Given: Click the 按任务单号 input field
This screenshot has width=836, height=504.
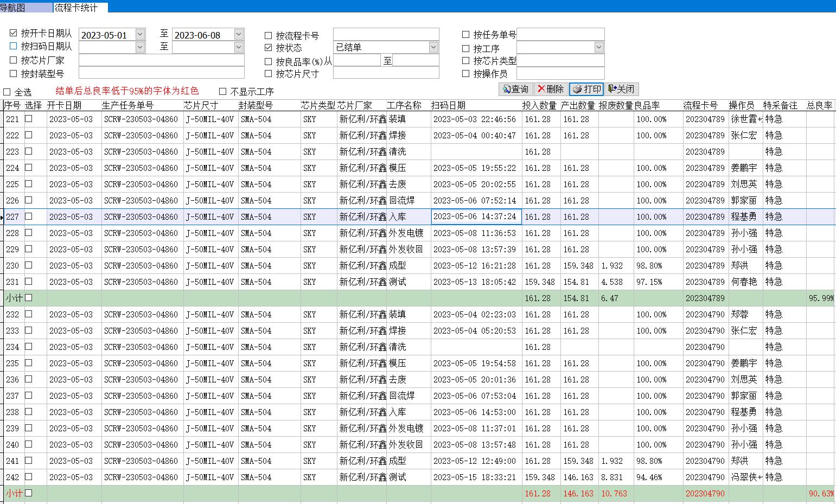Looking at the screenshot, I should pyautogui.click(x=560, y=35).
